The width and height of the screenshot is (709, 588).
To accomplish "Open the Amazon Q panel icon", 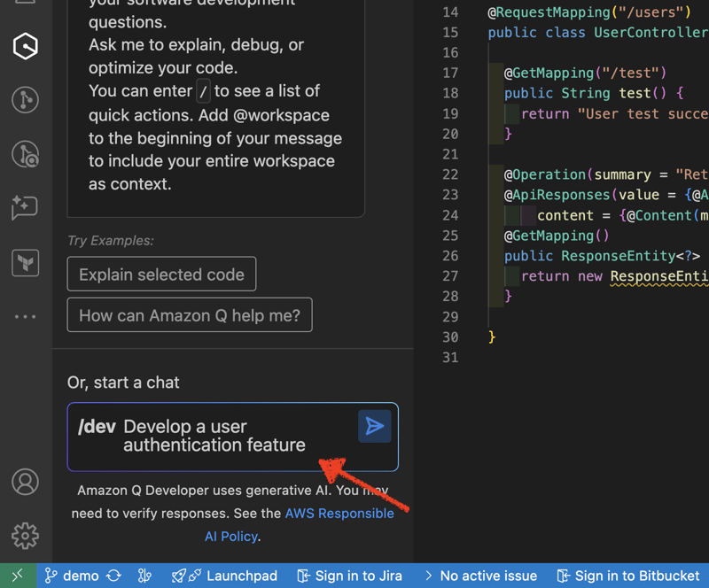I will pyautogui.click(x=26, y=45).
